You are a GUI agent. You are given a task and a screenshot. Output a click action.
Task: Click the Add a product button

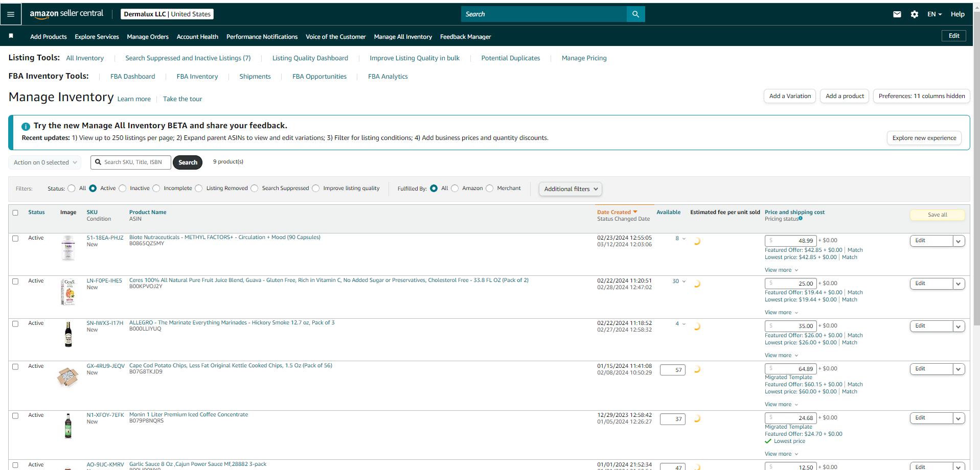tap(845, 96)
